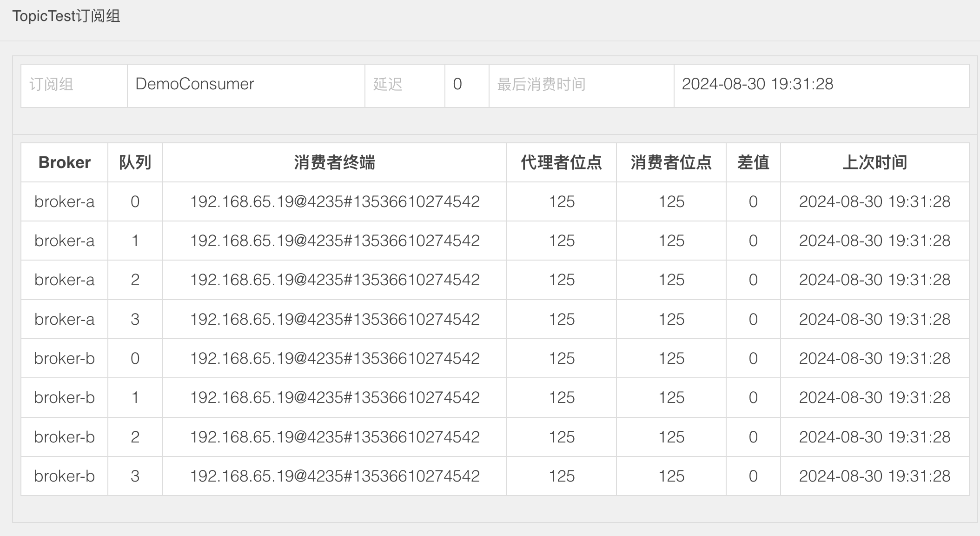
Task: Click the Broker column header
Action: click(64, 162)
